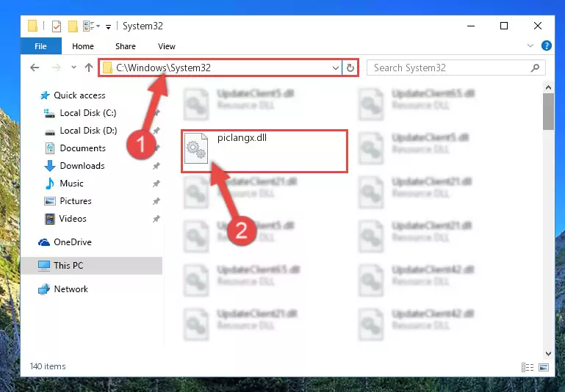Minimize the System32 window
The image size is (565, 392).
[471, 26]
